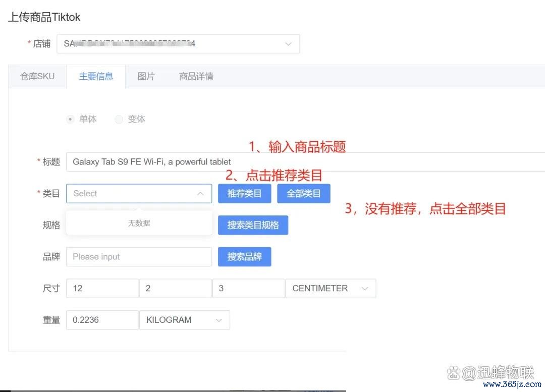Select the 变体 radio option

pos(130,119)
